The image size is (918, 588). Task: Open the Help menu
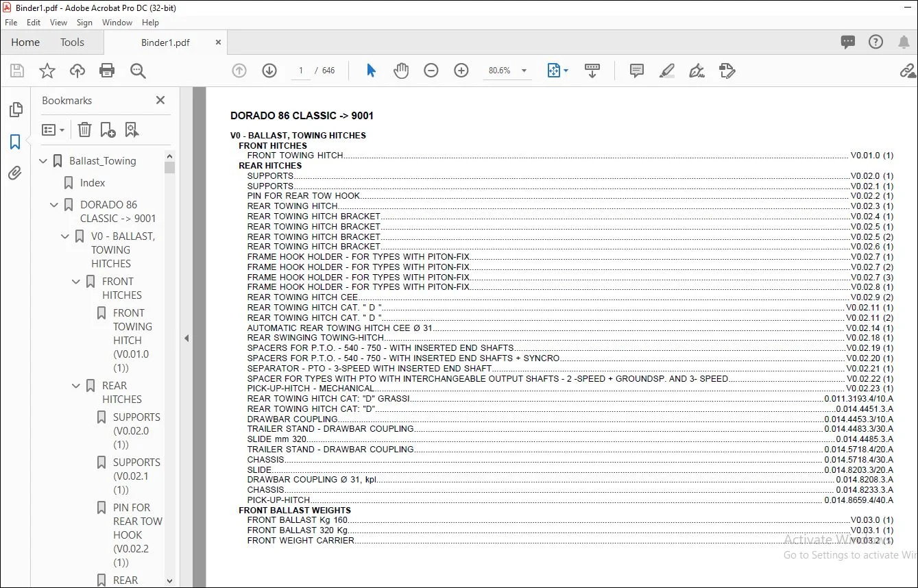tap(150, 23)
